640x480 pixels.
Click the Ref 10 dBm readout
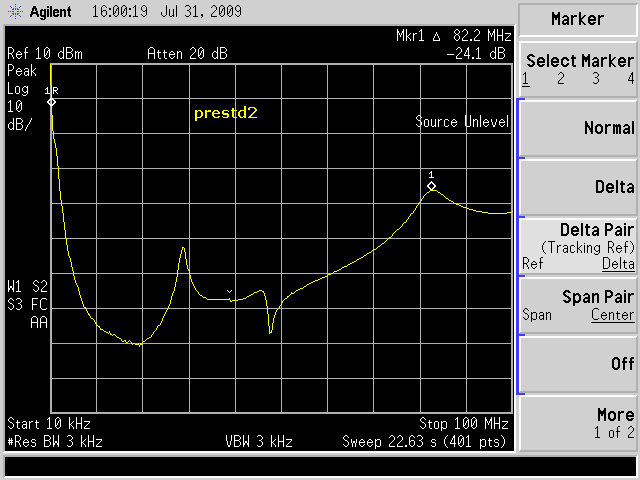coord(45,54)
